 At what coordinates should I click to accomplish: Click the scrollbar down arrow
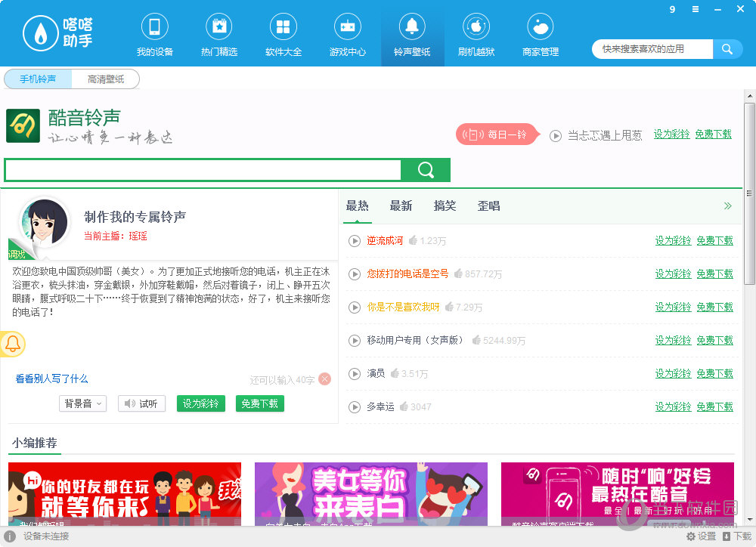(749, 520)
